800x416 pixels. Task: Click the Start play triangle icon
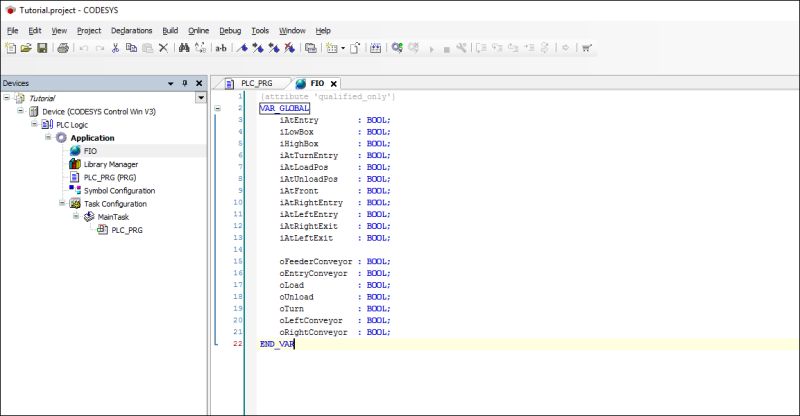[x=432, y=49]
